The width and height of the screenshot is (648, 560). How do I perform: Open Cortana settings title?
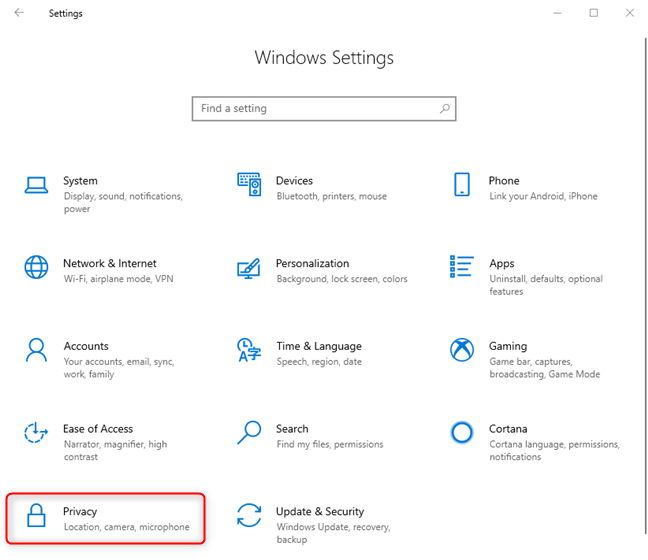point(508,429)
